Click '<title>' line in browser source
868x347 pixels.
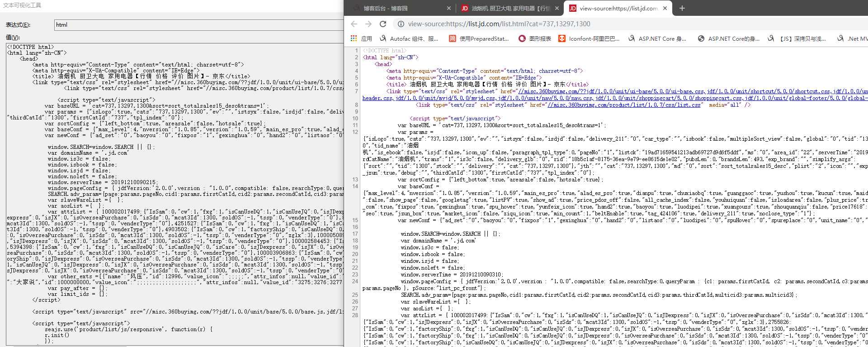(487, 85)
